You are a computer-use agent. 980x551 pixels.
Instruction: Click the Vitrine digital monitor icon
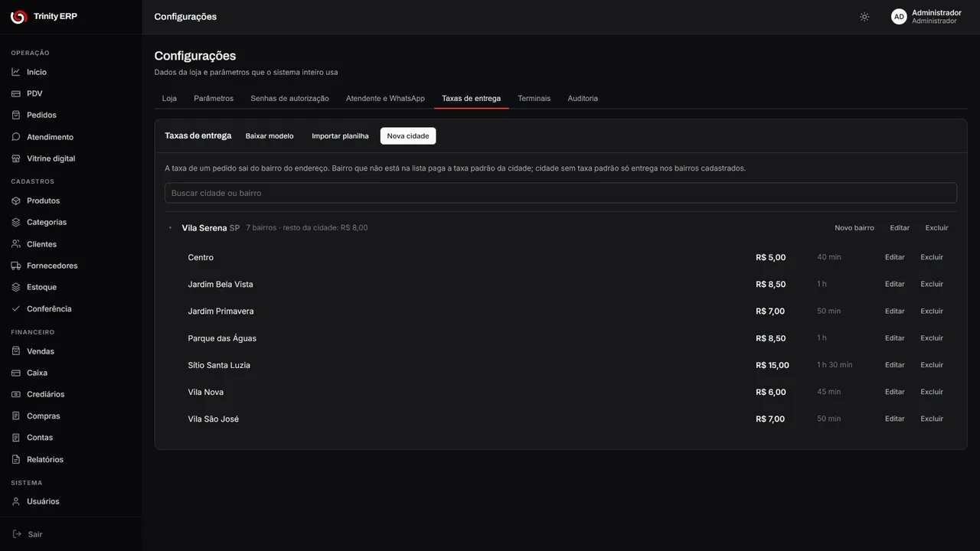point(16,158)
